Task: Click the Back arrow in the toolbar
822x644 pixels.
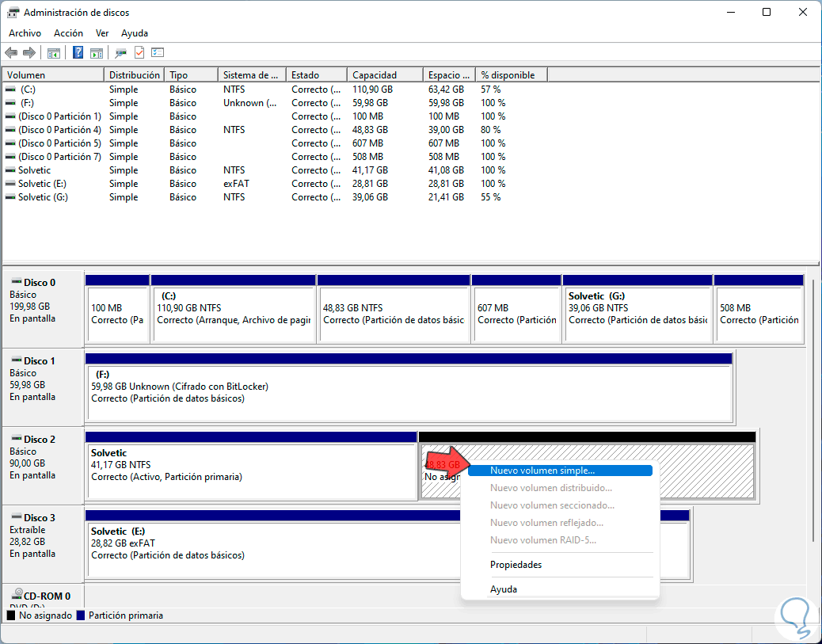Action: (x=11, y=53)
